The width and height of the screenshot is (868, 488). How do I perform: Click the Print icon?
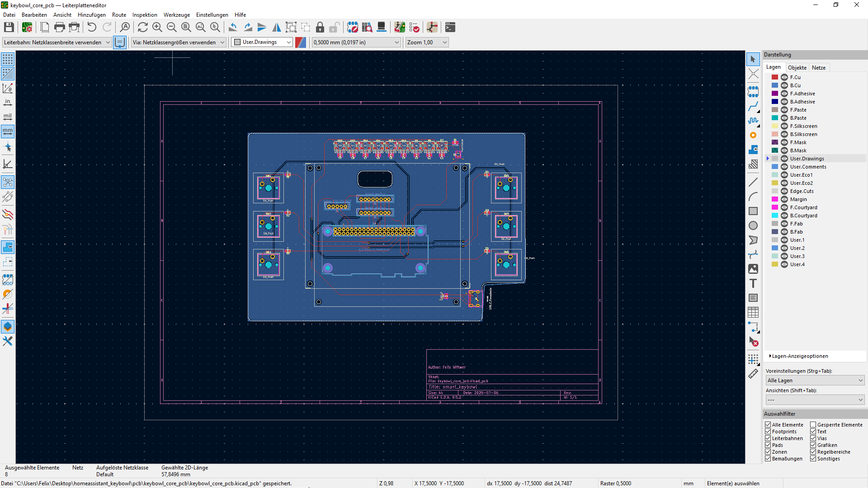pyautogui.click(x=59, y=28)
